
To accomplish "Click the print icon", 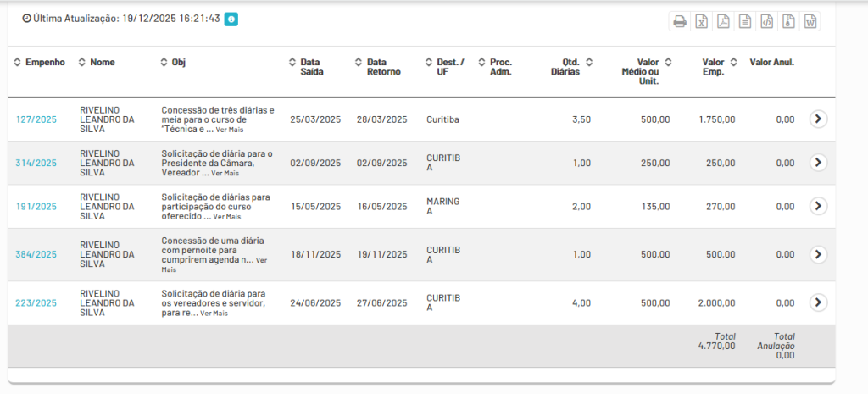I will tap(680, 22).
